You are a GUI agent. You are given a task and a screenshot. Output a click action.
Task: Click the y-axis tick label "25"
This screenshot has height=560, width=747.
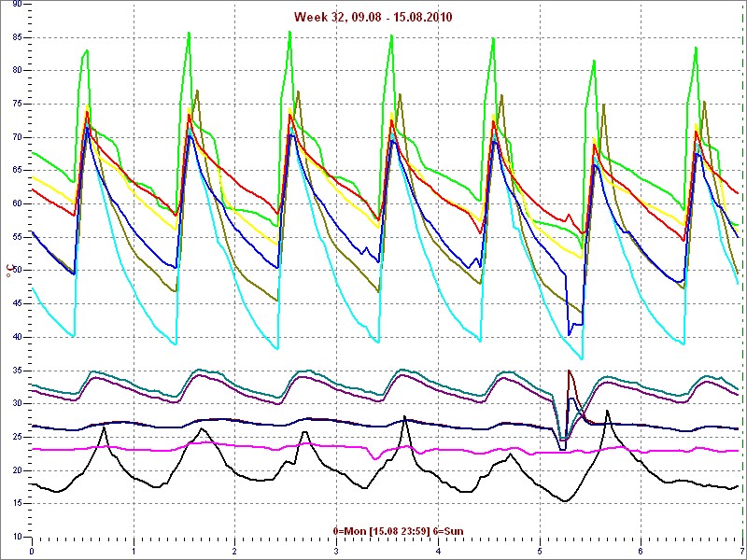17,437
